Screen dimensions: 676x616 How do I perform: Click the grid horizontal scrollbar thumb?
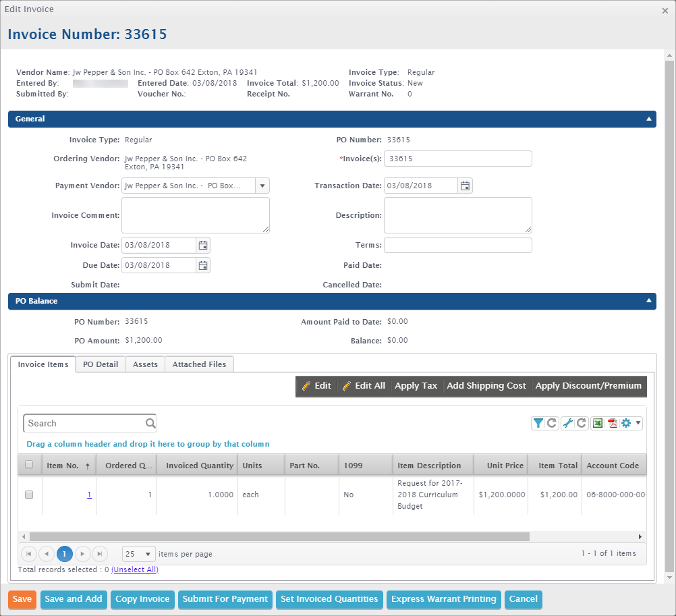(279, 536)
